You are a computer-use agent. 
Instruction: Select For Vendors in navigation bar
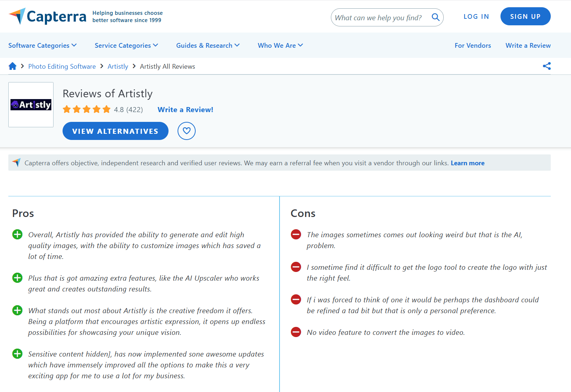pyautogui.click(x=473, y=46)
